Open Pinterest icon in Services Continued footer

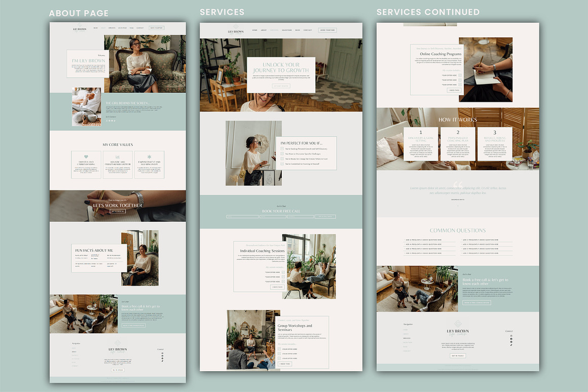[x=511, y=342]
